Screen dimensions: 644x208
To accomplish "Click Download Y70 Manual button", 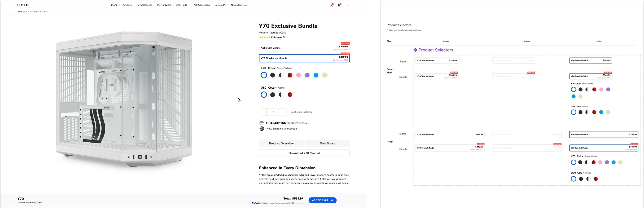I will pos(304,153).
